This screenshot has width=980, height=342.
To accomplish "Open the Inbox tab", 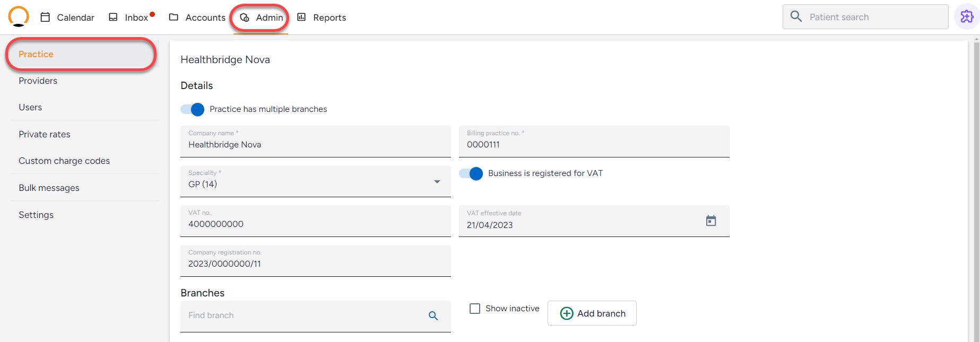I will 131,17.
